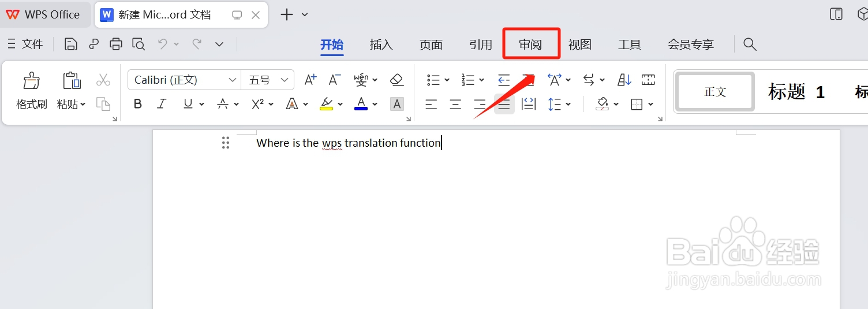Click the share/export icon next to Save
This screenshot has height=309, width=868.
click(x=93, y=44)
